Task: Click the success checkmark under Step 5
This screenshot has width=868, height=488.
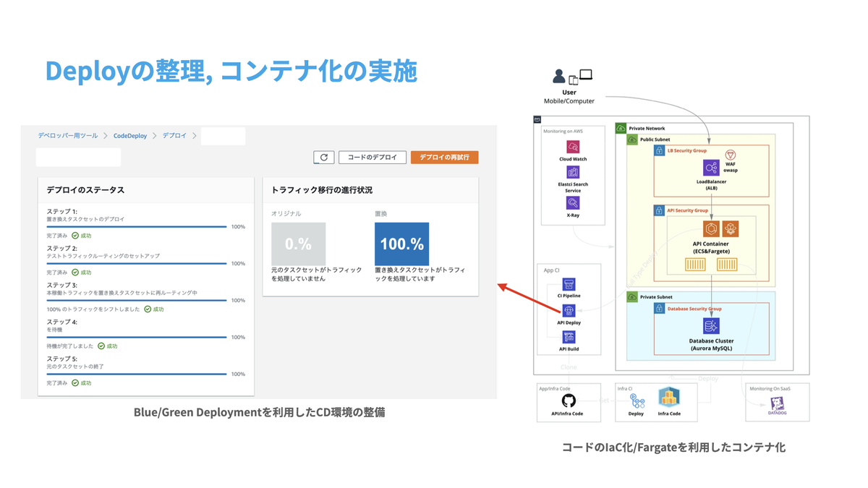Action: [x=75, y=383]
